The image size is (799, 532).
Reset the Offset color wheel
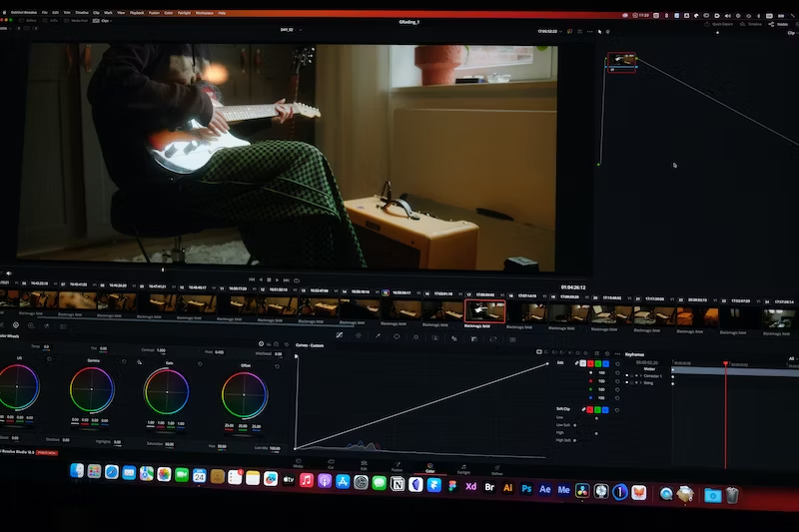[278, 366]
